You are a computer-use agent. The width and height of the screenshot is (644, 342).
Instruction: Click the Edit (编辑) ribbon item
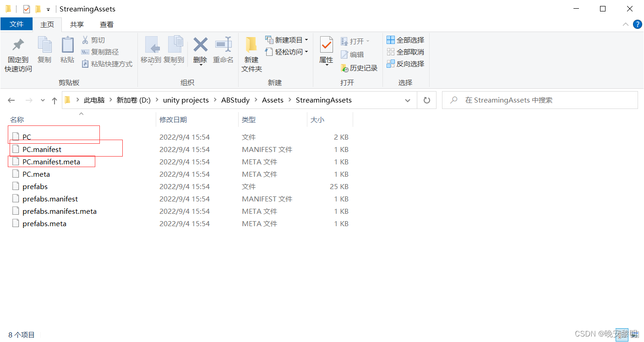coord(352,54)
